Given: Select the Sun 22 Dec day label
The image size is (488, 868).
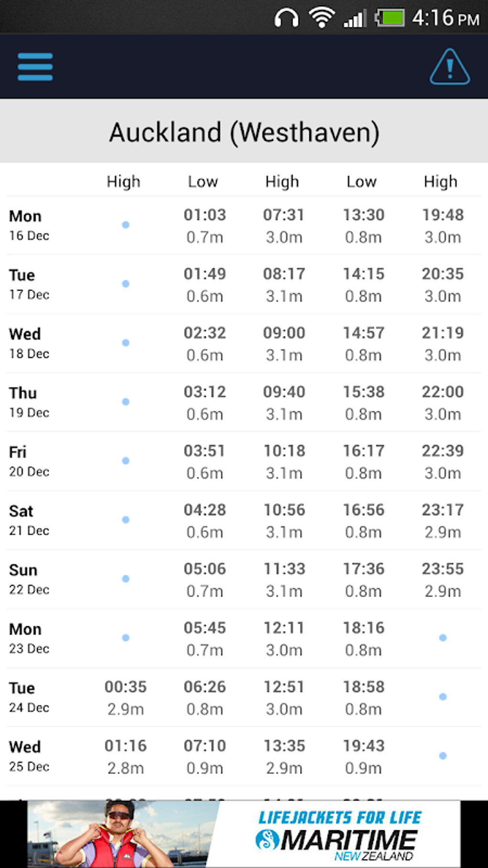Looking at the screenshot, I should click(29, 579).
